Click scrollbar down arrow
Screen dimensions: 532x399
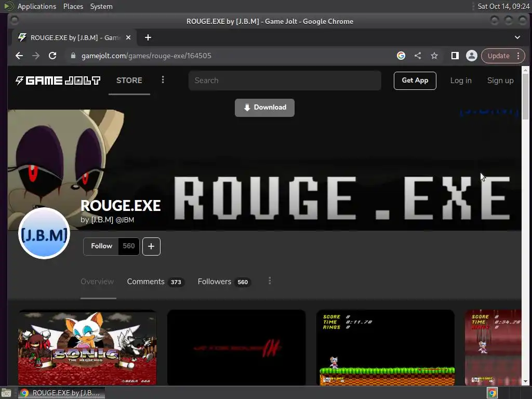pyautogui.click(x=525, y=381)
